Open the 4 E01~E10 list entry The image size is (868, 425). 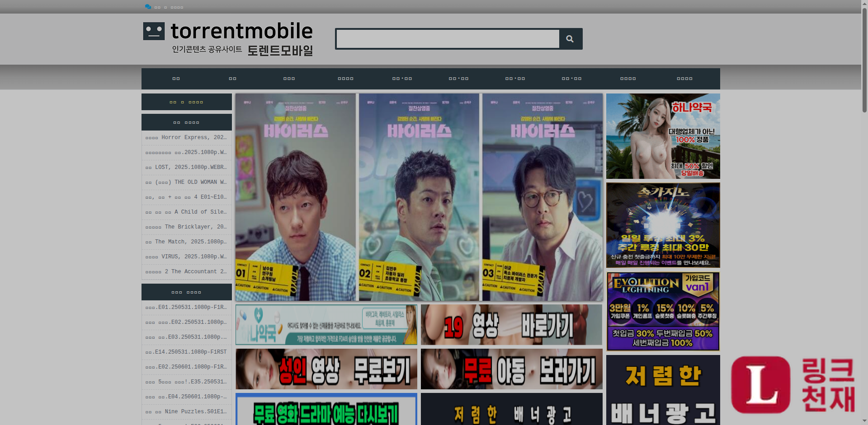[x=186, y=197]
